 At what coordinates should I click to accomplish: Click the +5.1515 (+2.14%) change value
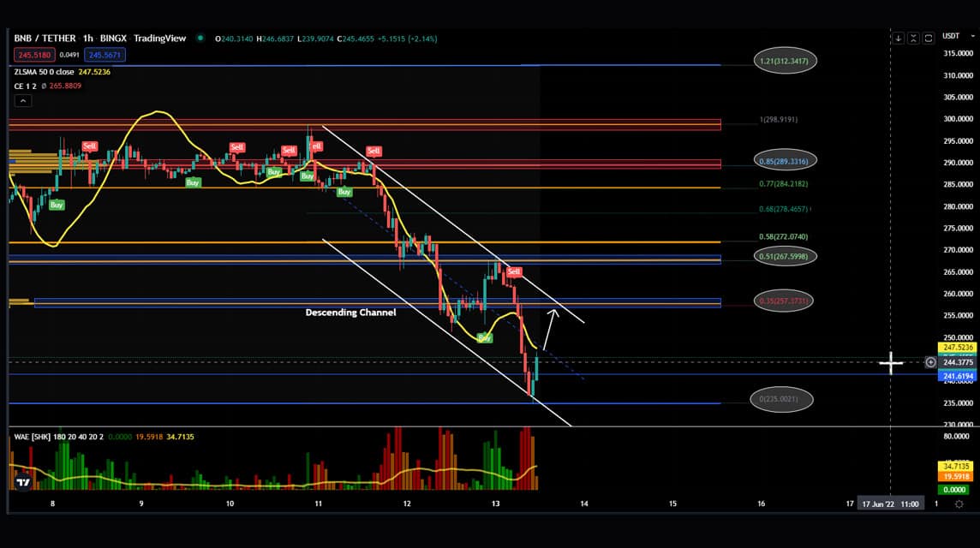(407, 39)
